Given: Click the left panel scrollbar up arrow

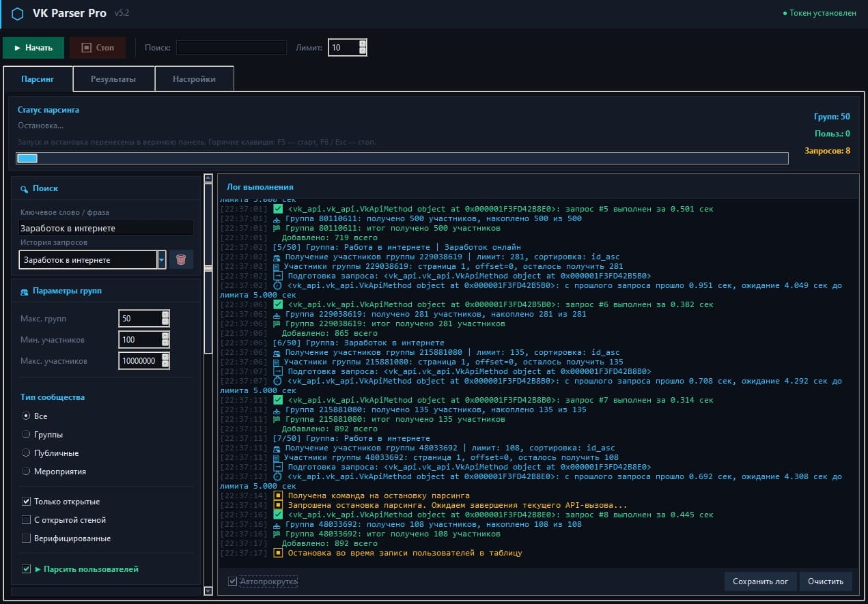Looking at the screenshot, I should (208, 178).
